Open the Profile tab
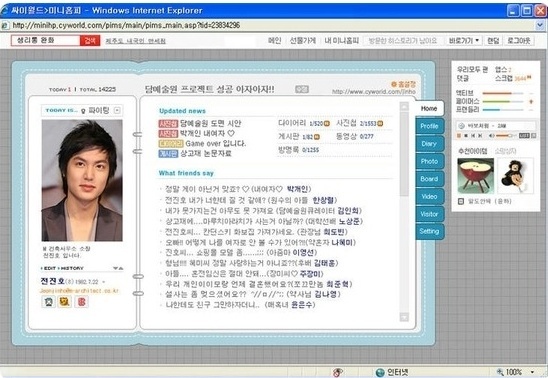This screenshot has width=548, height=378. click(430, 126)
